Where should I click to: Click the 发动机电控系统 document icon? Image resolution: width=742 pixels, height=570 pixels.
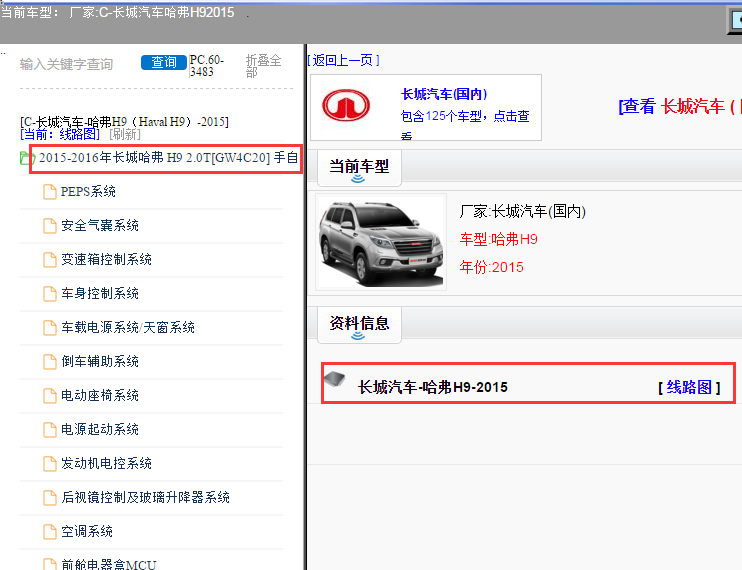click(x=50, y=464)
